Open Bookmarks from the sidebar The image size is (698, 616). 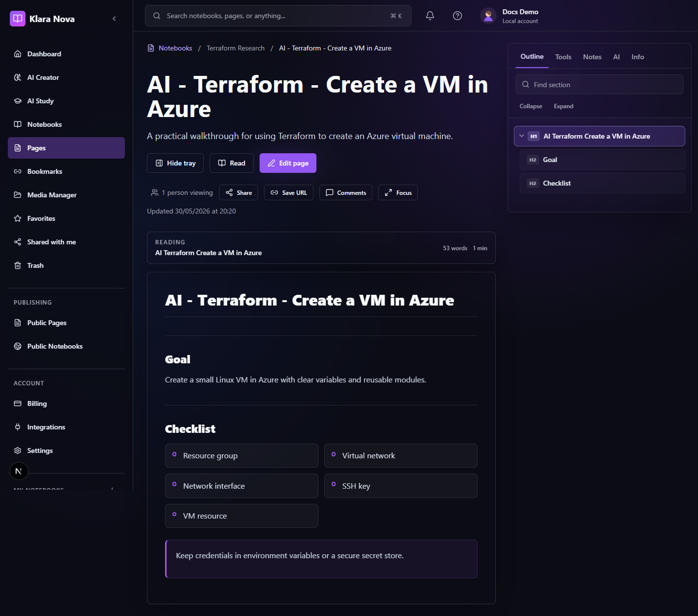pyautogui.click(x=66, y=171)
